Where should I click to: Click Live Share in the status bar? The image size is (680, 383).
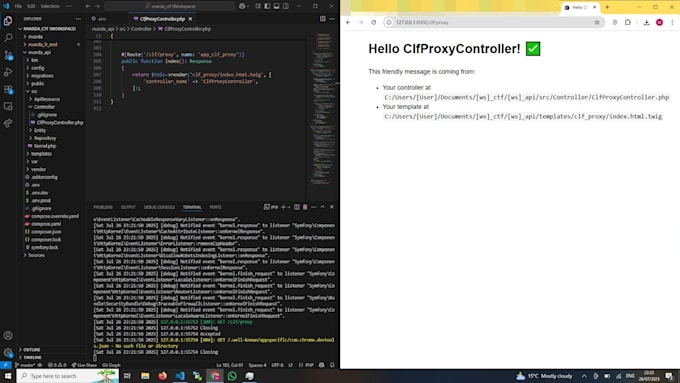click(85, 365)
